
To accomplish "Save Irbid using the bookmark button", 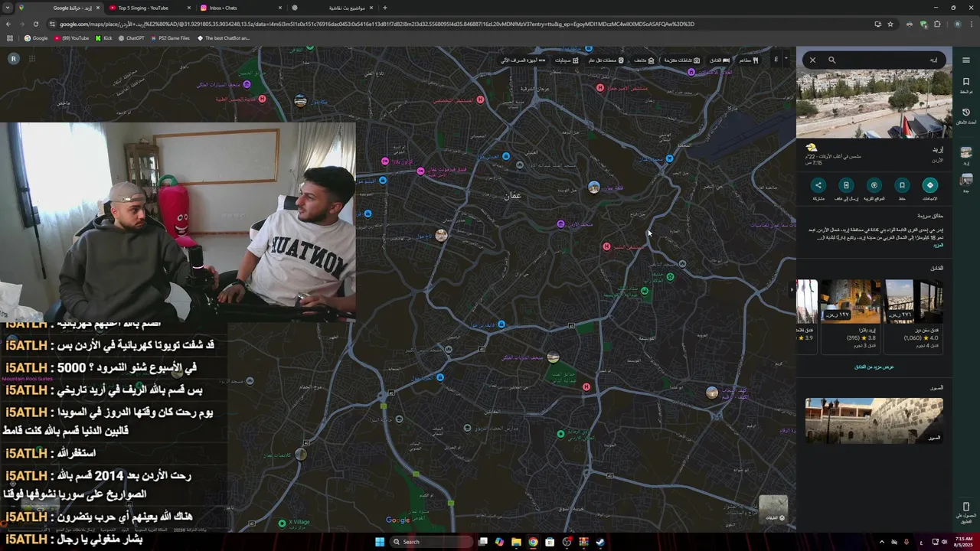I will (902, 185).
